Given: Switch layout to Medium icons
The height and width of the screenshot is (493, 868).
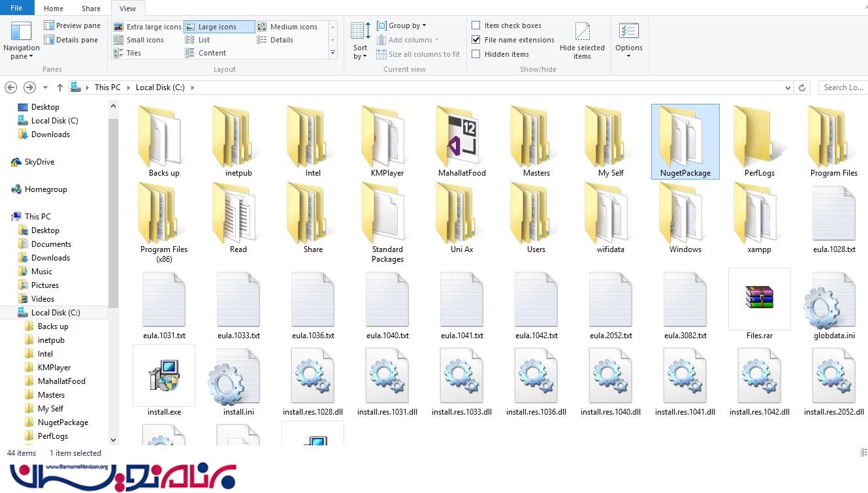Looking at the screenshot, I should pyautogui.click(x=287, y=27).
